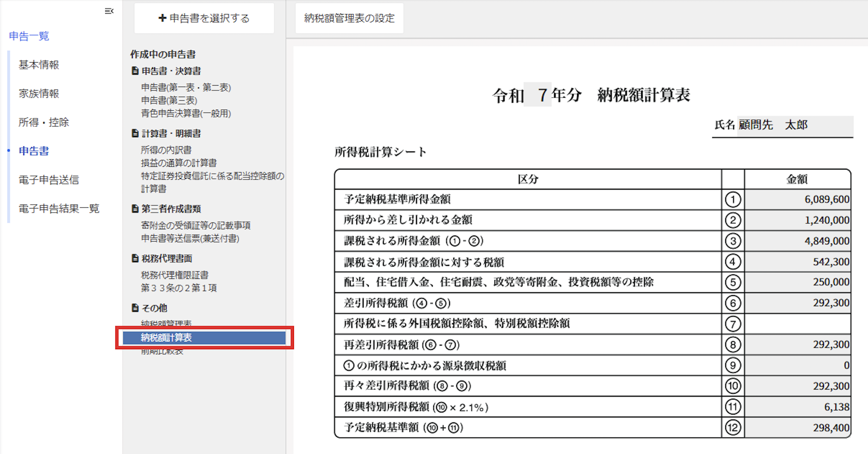Click the 予定納税基準所得金額 row label
This screenshot has height=454, width=868.
[397, 199]
